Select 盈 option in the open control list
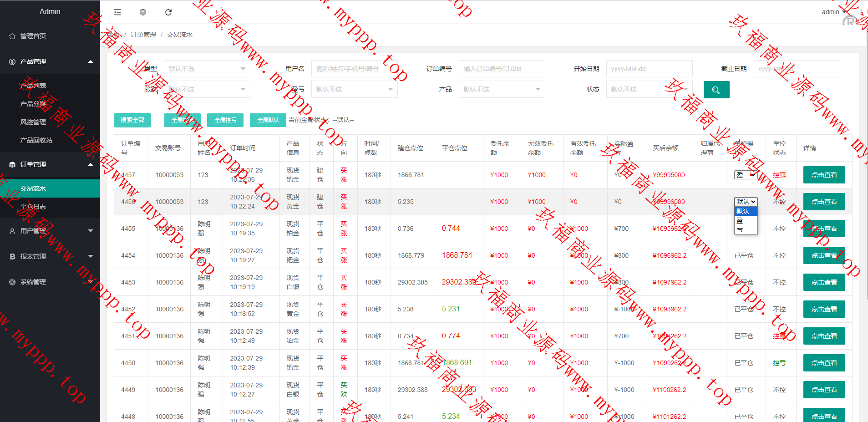 (x=740, y=220)
